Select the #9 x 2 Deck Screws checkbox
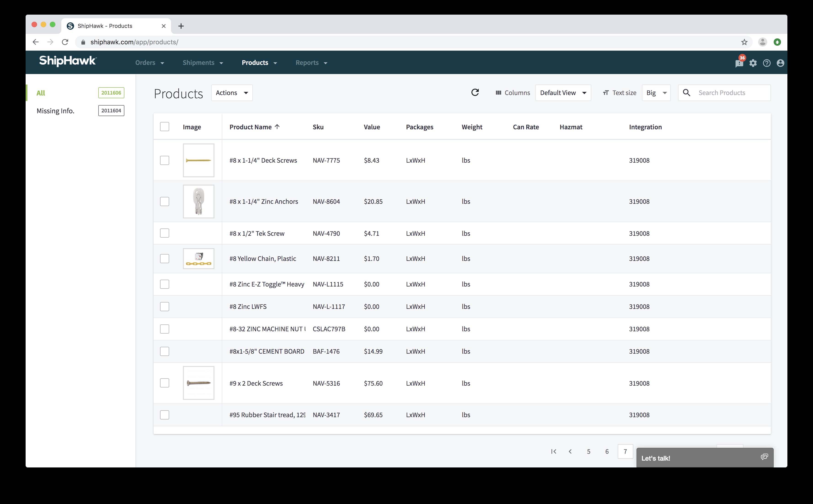 (164, 383)
